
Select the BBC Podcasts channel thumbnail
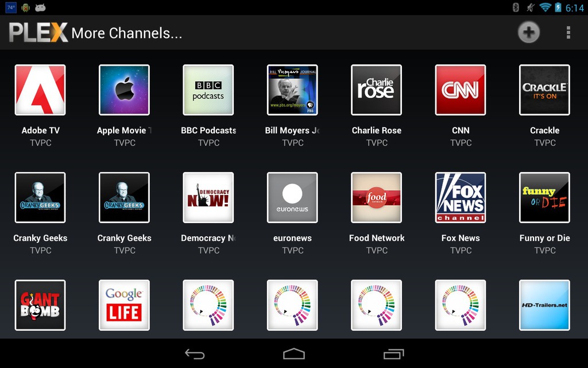click(208, 90)
